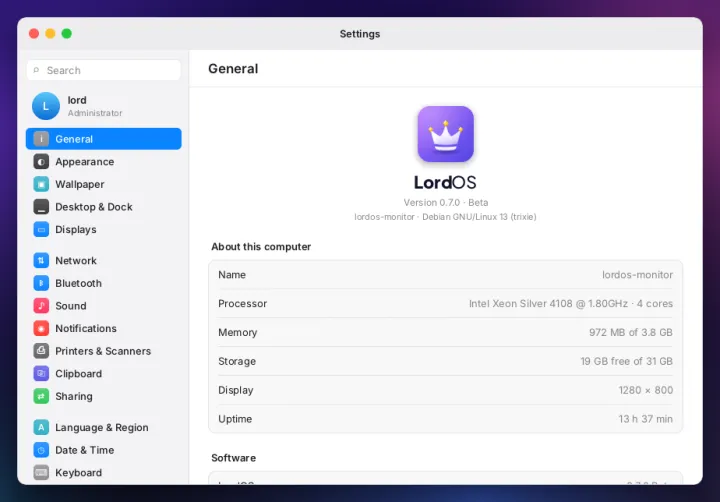The image size is (720, 502).
Task: Click the lord user avatar
Action: point(46,106)
